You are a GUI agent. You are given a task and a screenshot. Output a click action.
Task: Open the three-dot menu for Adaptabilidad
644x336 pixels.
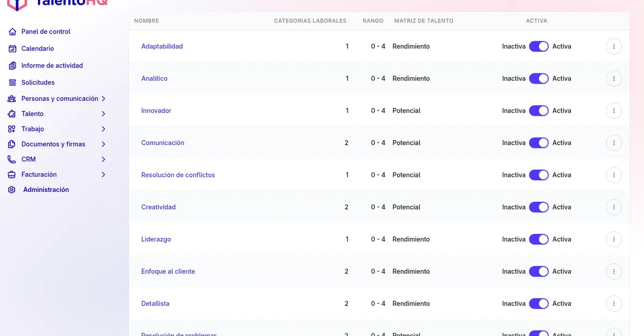click(614, 46)
